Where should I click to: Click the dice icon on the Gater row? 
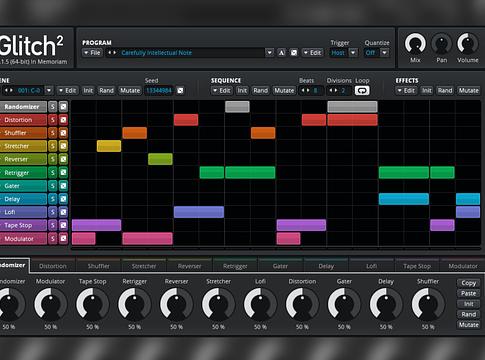pos(63,186)
